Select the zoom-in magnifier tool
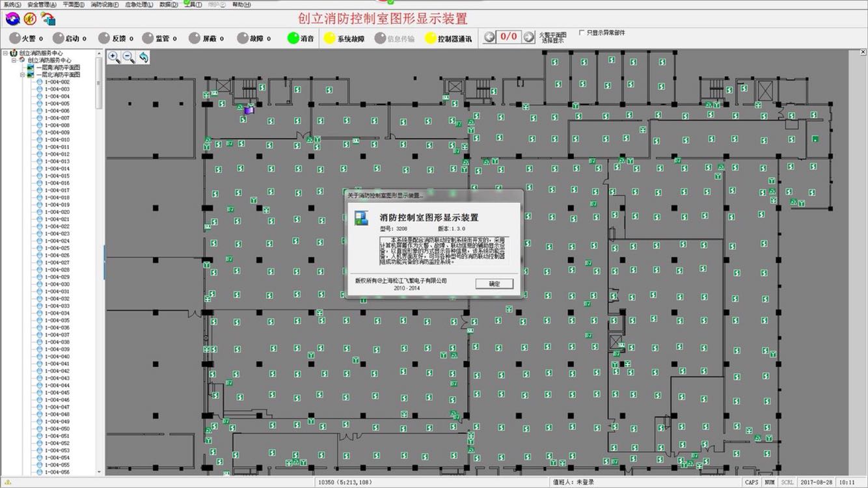Viewport: 868px width, 488px height. (x=113, y=58)
